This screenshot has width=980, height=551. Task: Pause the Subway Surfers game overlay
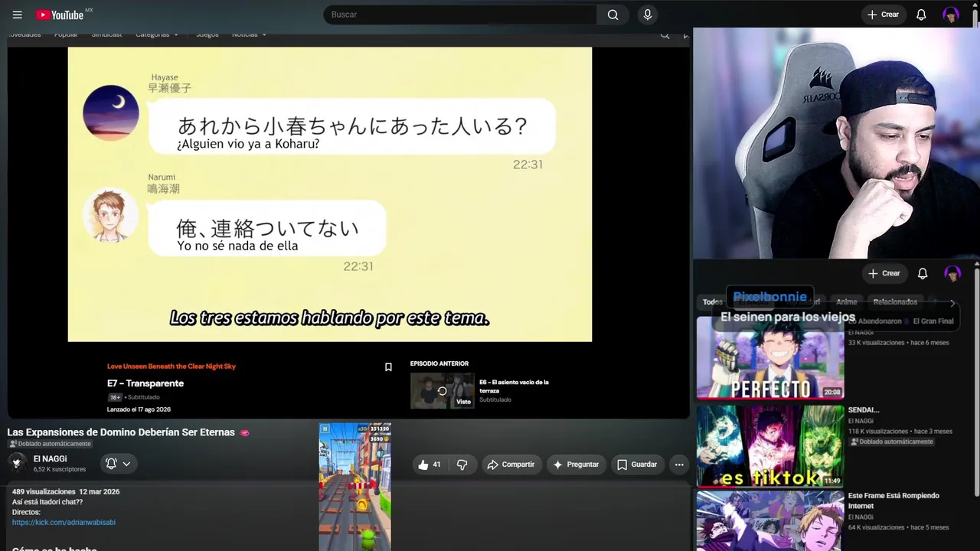point(325,429)
